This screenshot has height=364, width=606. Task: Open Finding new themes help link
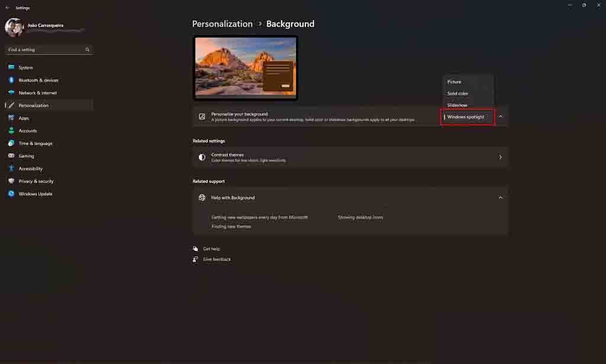click(231, 227)
